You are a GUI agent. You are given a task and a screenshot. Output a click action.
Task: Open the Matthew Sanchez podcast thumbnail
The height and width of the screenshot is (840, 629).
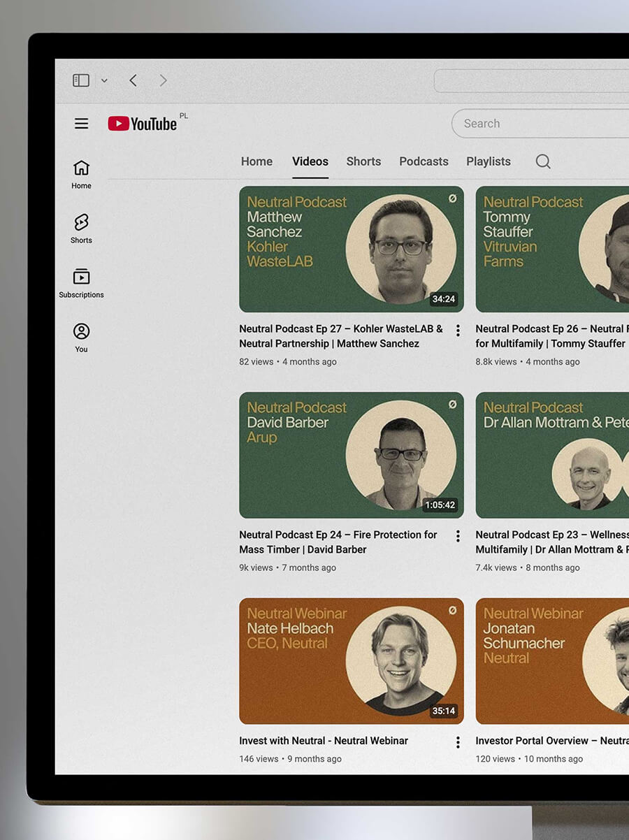(x=352, y=249)
